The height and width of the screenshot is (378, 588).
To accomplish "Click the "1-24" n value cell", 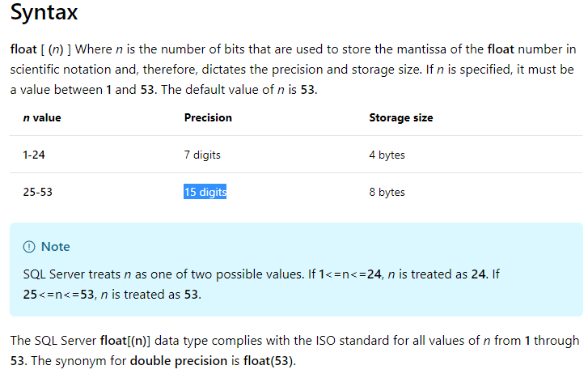I will tap(34, 155).
